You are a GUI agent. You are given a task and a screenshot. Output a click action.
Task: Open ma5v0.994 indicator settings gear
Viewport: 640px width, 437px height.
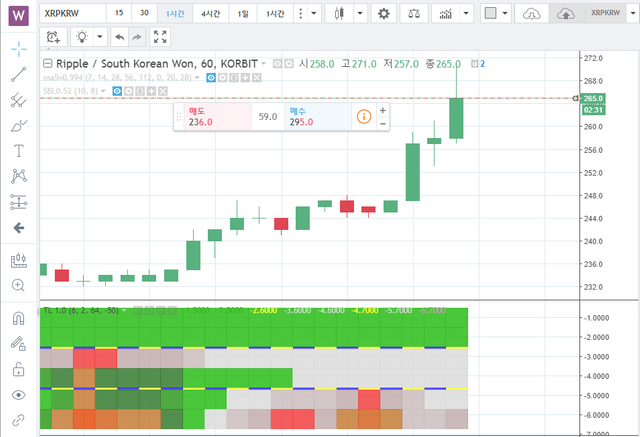[222, 78]
